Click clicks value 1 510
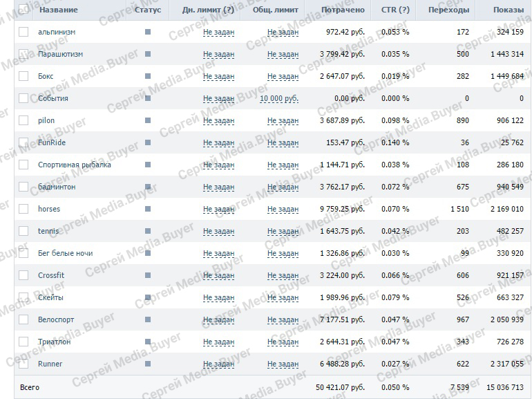This screenshot has height=399, width=532. click(459, 209)
